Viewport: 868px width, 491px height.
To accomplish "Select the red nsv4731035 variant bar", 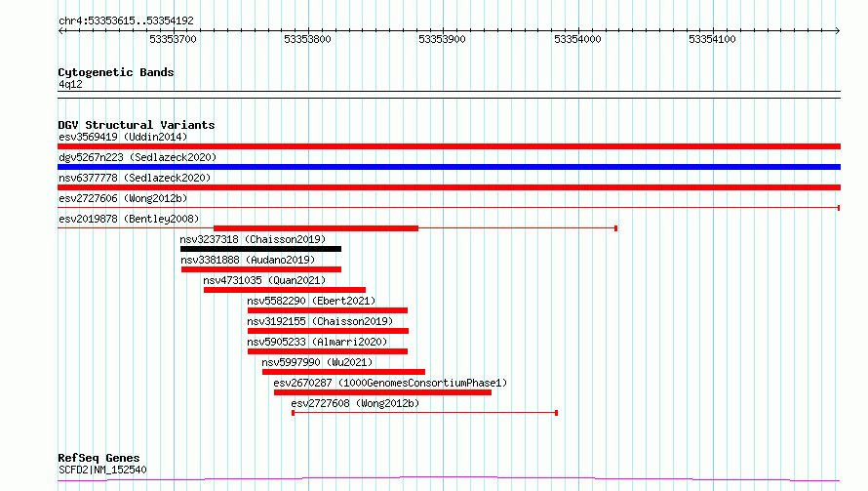I will tap(285, 290).
